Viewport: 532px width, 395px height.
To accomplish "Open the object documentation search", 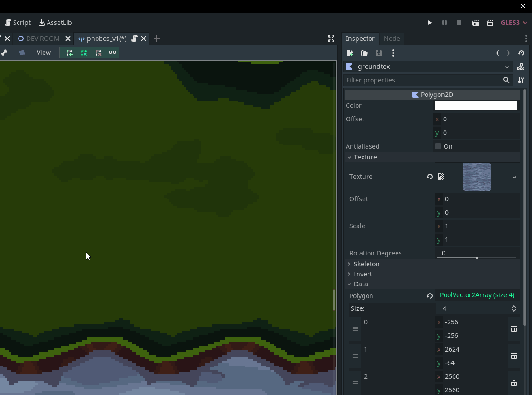I will coord(521,67).
